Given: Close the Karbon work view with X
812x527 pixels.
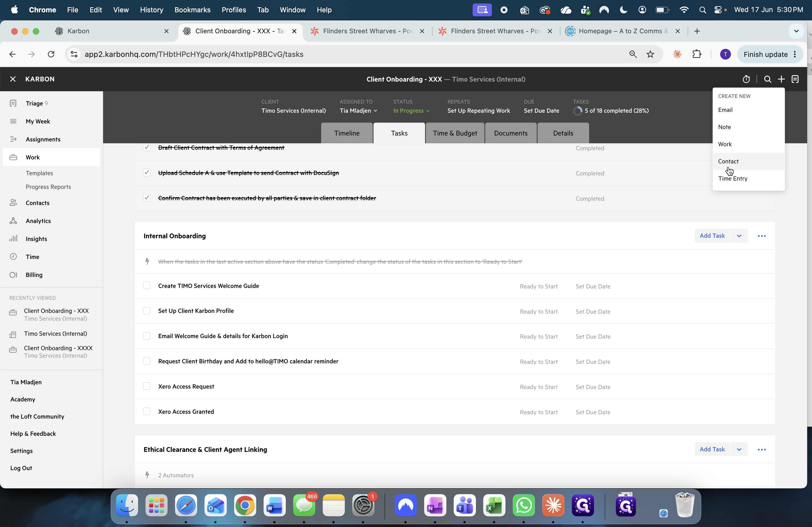Looking at the screenshot, I should click(13, 79).
